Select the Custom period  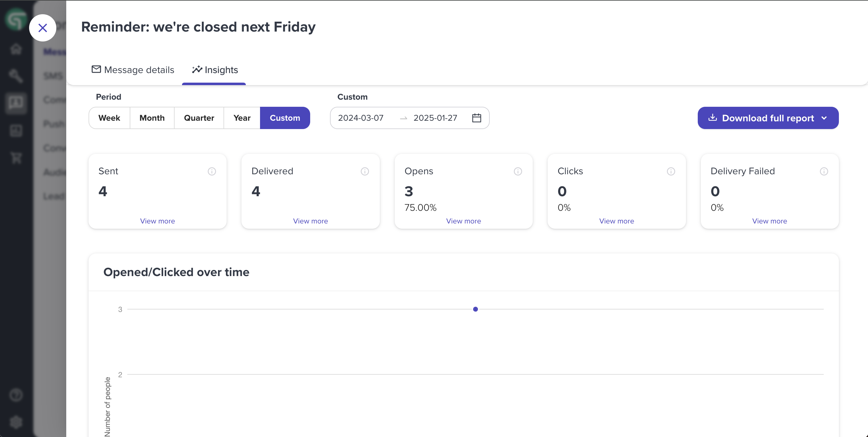[285, 118]
